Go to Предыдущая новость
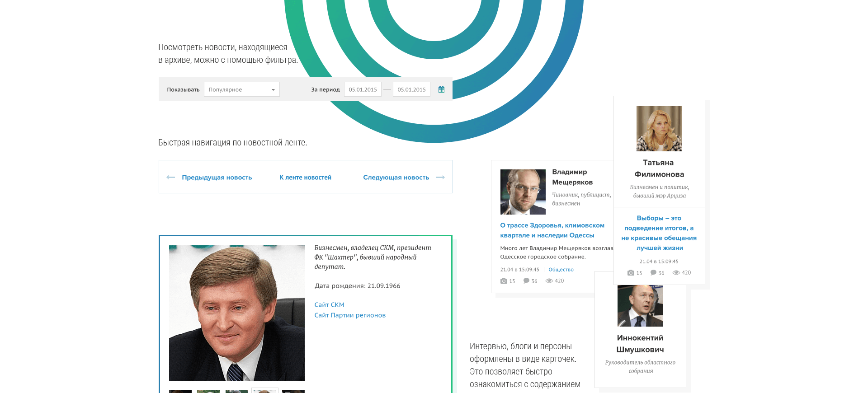Image resolution: width=868 pixels, height=393 pixels. (x=217, y=178)
